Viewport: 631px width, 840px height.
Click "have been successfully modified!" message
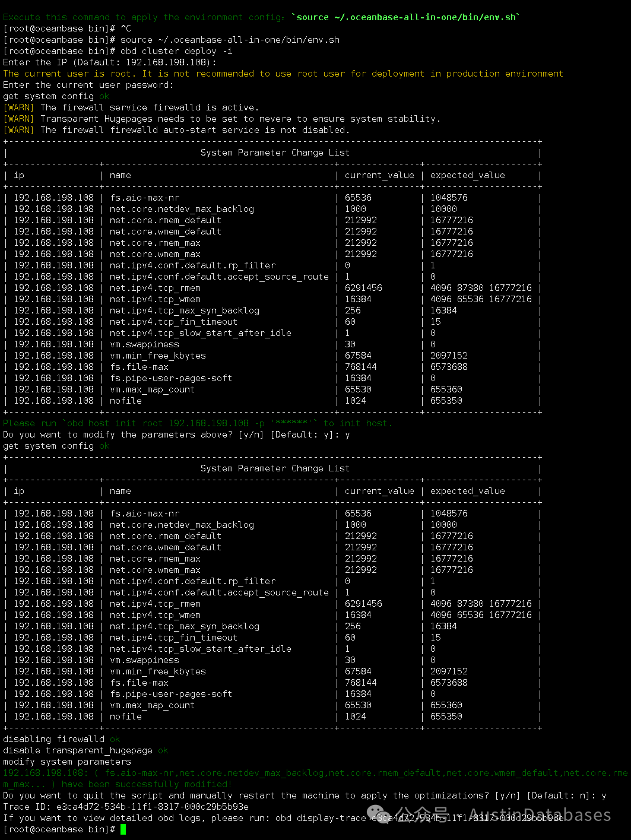tap(147, 784)
